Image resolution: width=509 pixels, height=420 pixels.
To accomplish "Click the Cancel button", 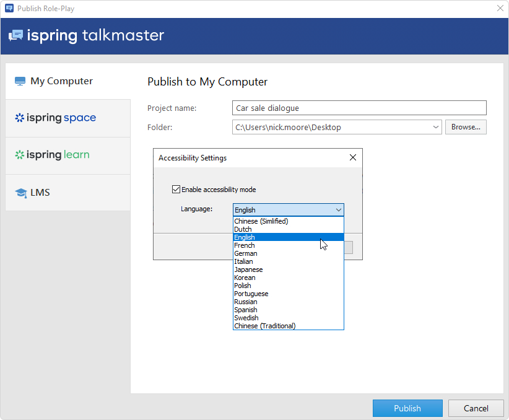I will 476,408.
